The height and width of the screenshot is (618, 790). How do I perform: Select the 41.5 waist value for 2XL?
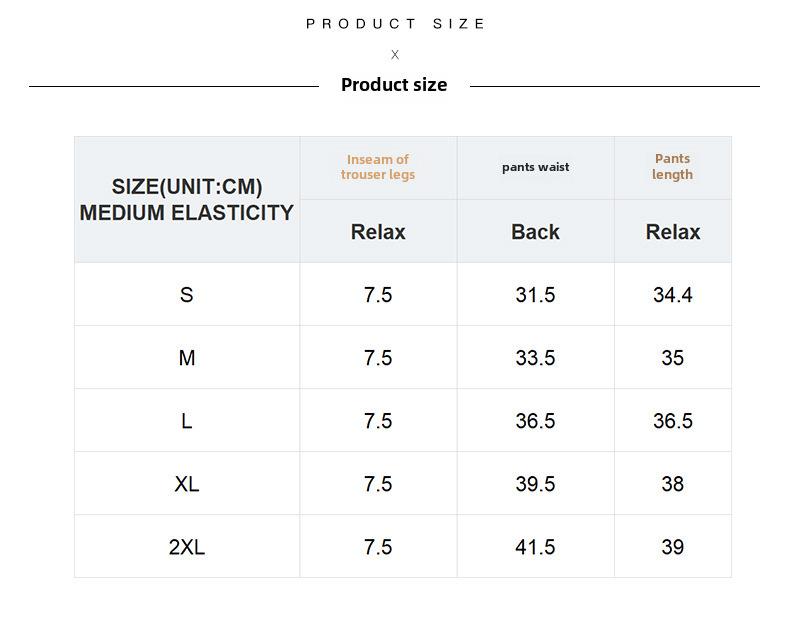point(536,547)
